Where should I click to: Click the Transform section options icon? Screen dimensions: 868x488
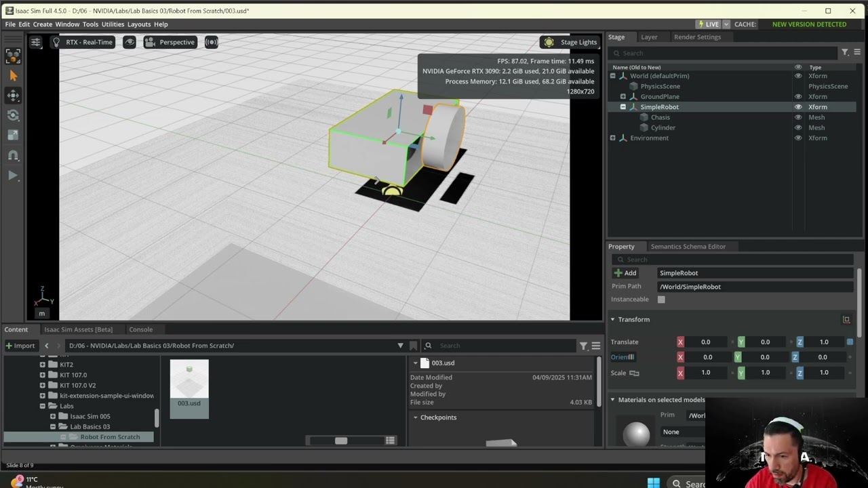846,319
